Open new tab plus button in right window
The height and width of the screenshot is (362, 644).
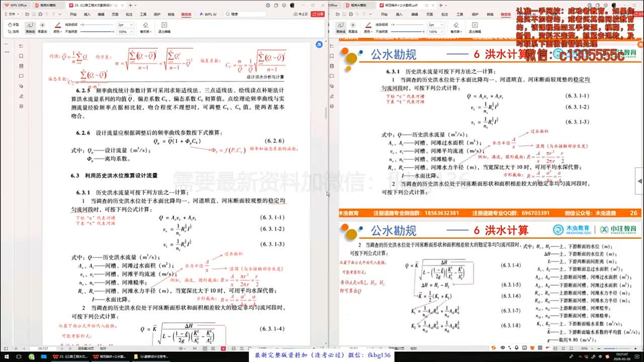click(x=441, y=5)
